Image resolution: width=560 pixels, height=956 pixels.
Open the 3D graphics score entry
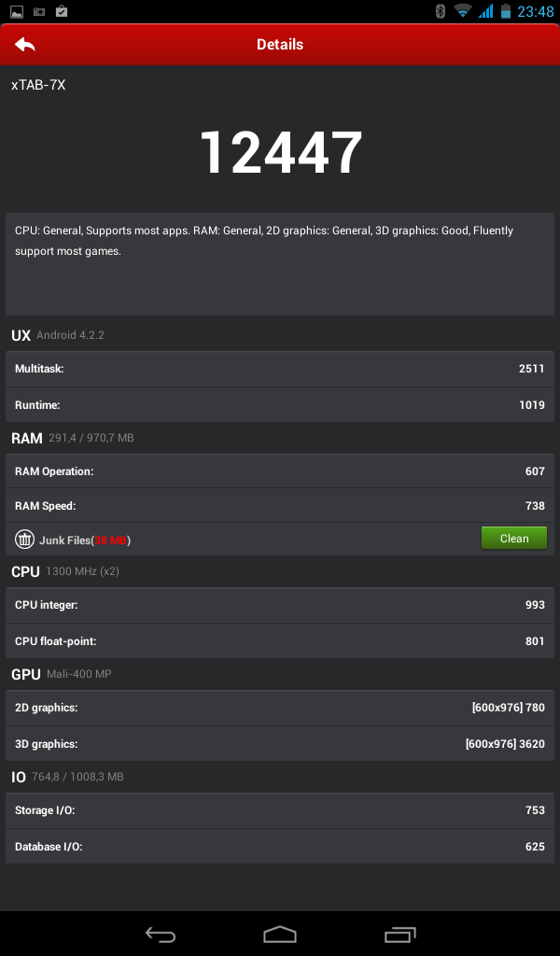click(280, 743)
